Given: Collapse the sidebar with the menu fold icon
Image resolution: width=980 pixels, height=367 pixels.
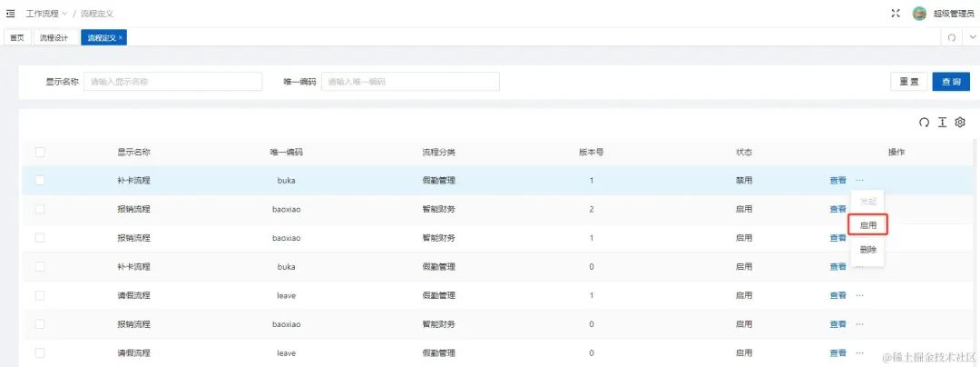Looking at the screenshot, I should tap(11, 13).
